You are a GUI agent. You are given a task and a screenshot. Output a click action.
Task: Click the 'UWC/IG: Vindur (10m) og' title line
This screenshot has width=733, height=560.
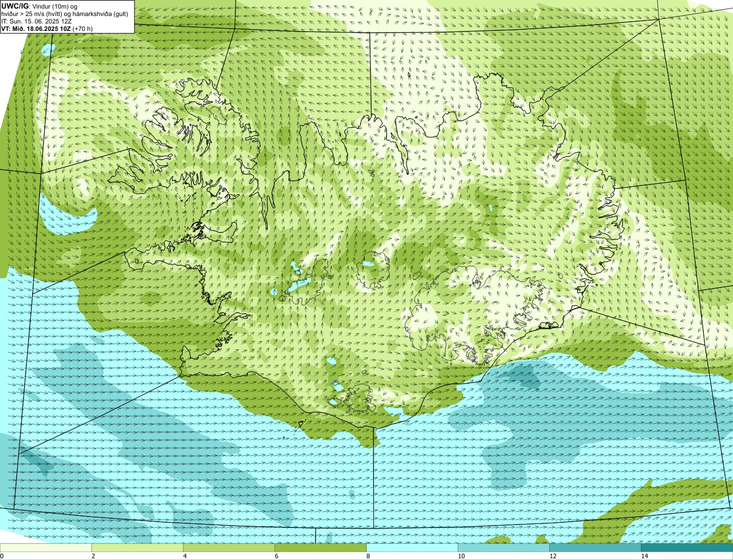click(39, 6)
